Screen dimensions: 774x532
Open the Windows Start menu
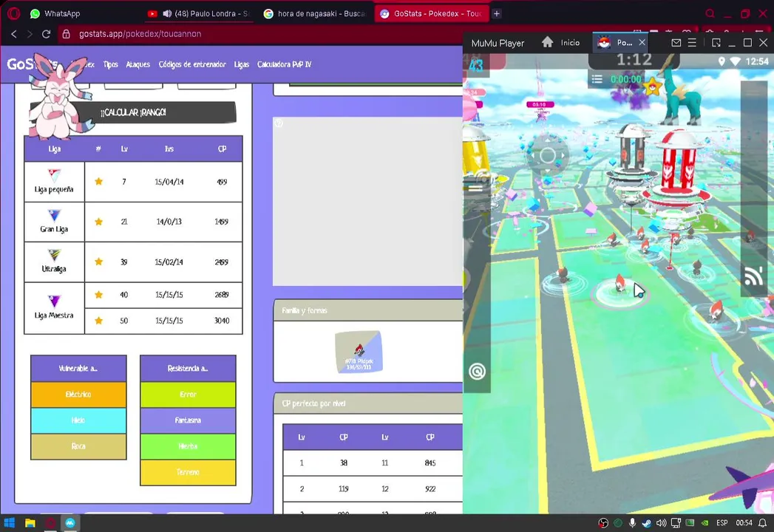(10, 523)
